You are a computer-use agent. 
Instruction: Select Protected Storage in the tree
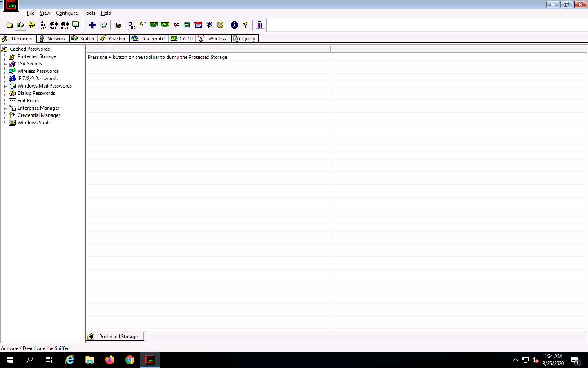37,56
